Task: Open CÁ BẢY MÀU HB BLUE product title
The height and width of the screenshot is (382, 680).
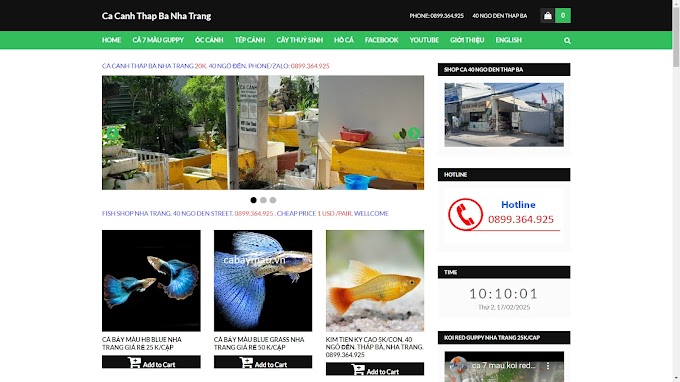Action: coord(142,343)
